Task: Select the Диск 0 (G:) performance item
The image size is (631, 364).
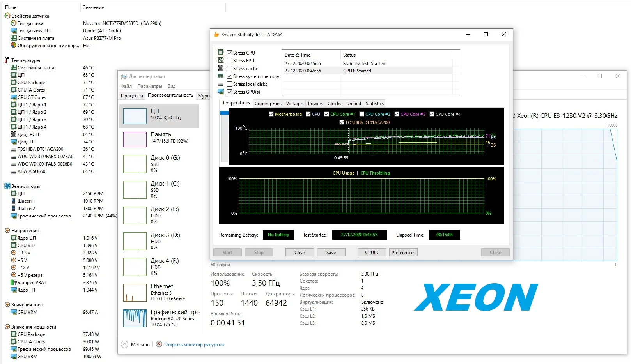Action: [x=159, y=164]
